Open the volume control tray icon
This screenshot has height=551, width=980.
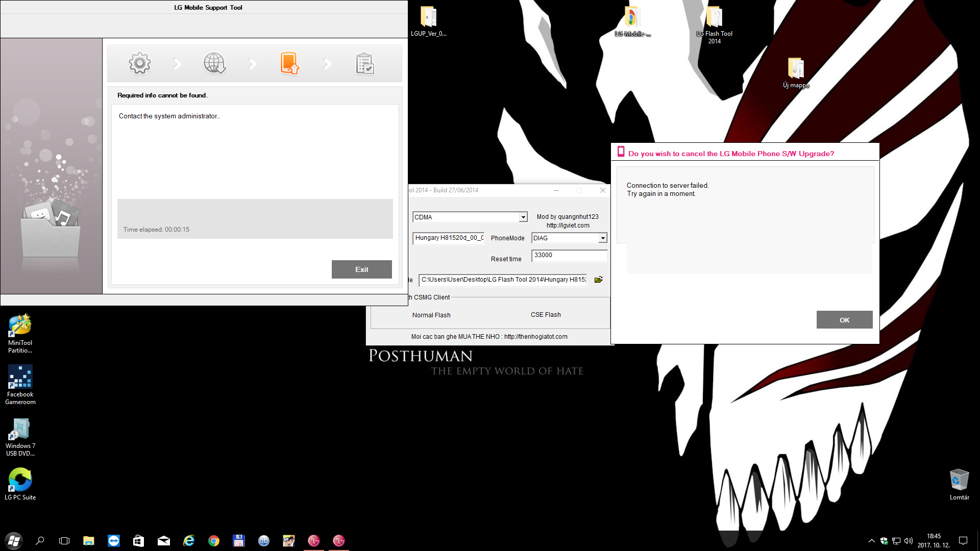[909, 541]
